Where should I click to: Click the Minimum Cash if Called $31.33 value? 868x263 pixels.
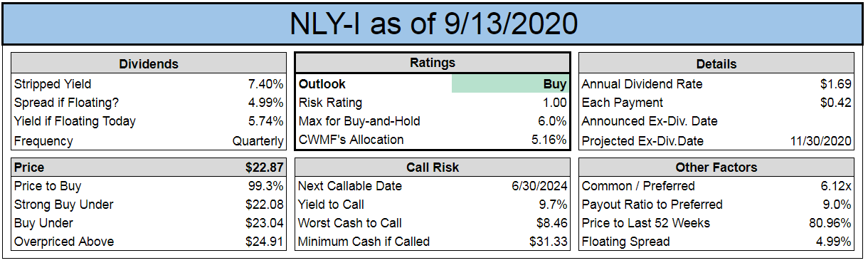(x=549, y=242)
